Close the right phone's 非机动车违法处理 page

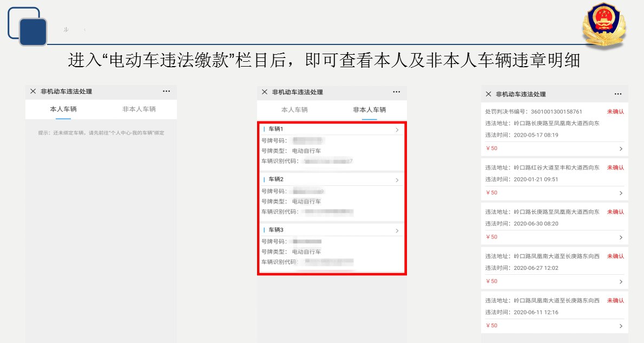tap(489, 94)
